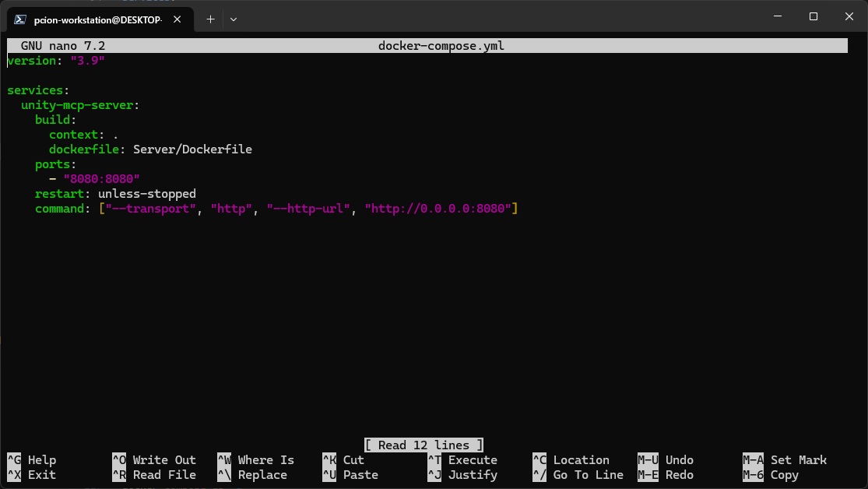868x489 pixels.
Task: Open a new terminal tab
Action: [x=210, y=19]
